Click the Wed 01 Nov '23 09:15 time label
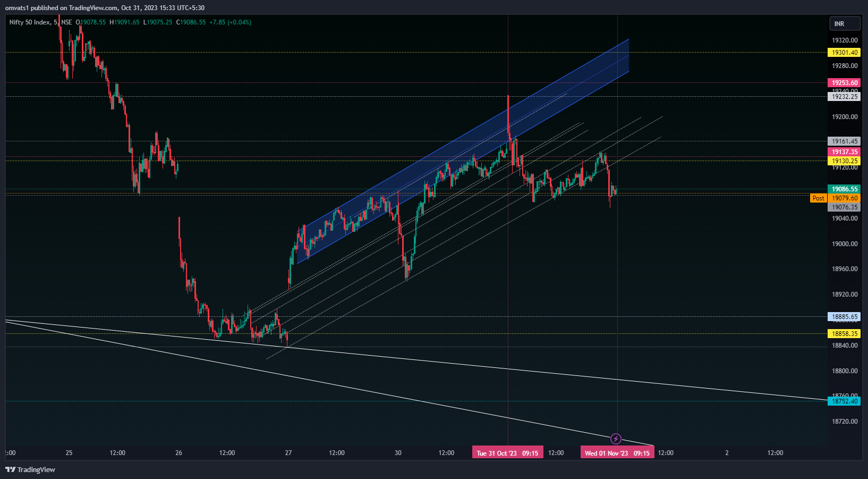Image resolution: width=868 pixels, height=479 pixels. coord(617,453)
